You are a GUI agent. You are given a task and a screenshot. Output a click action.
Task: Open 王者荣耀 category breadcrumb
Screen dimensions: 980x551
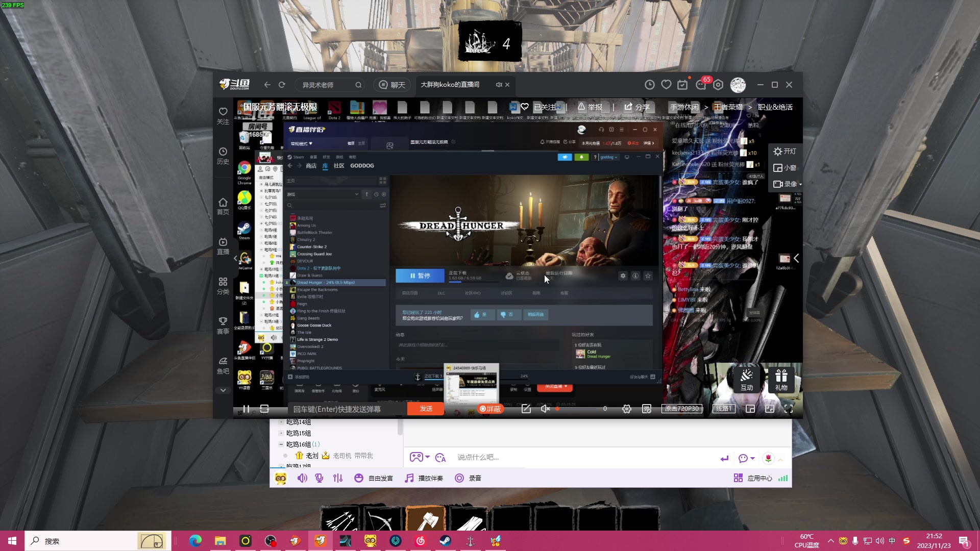pos(728,107)
